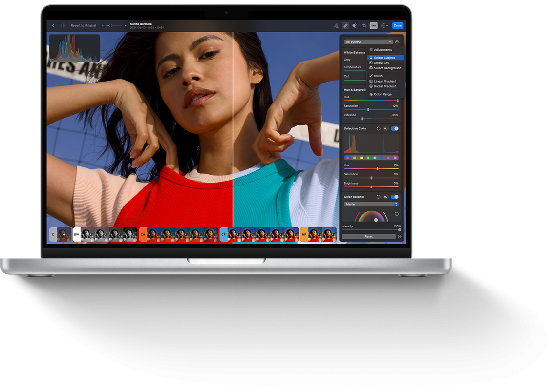Go back using the left chevron
Screen dimensions: 556x392
[x=53, y=25]
